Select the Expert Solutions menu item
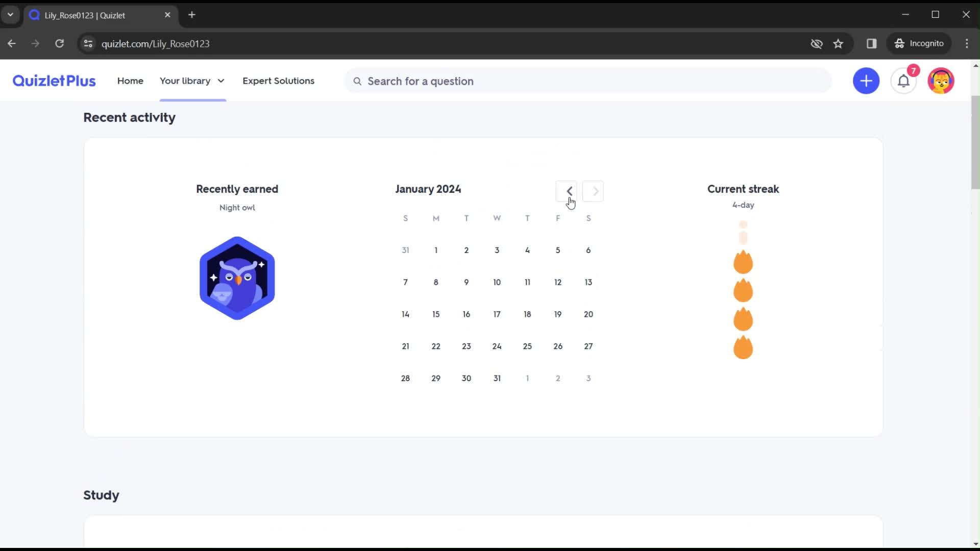This screenshot has width=980, height=551. [x=278, y=81]
